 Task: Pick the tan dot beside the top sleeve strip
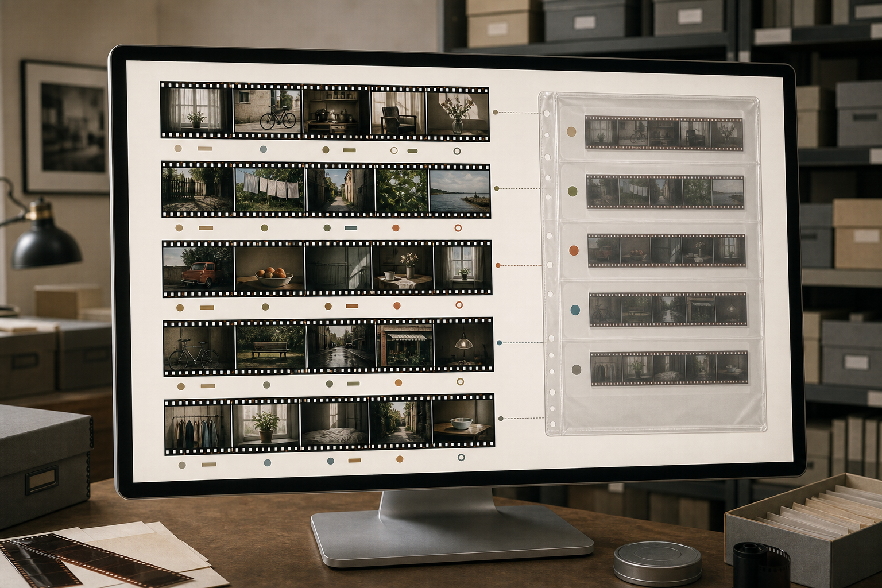pyautogui.click(x=571, y=131)
